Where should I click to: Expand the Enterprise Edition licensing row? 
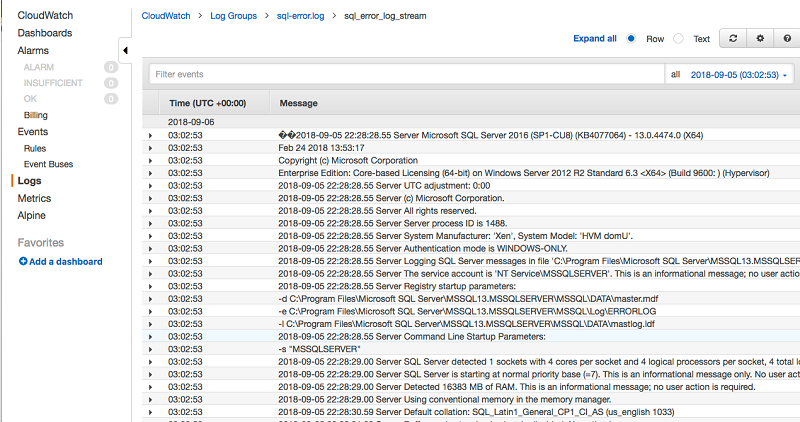150,173
